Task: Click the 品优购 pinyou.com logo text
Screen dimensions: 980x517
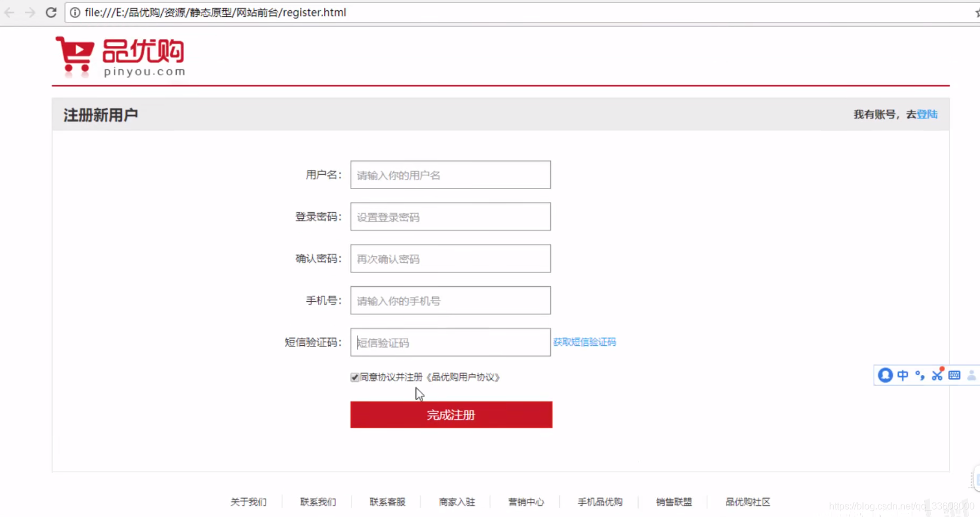Action: click(144, 57)
